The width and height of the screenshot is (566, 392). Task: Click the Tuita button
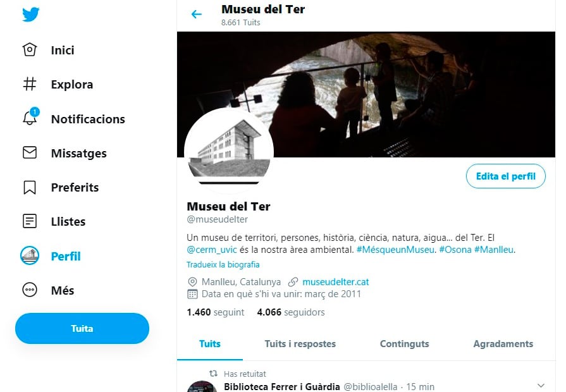click(x=82, y=329)
